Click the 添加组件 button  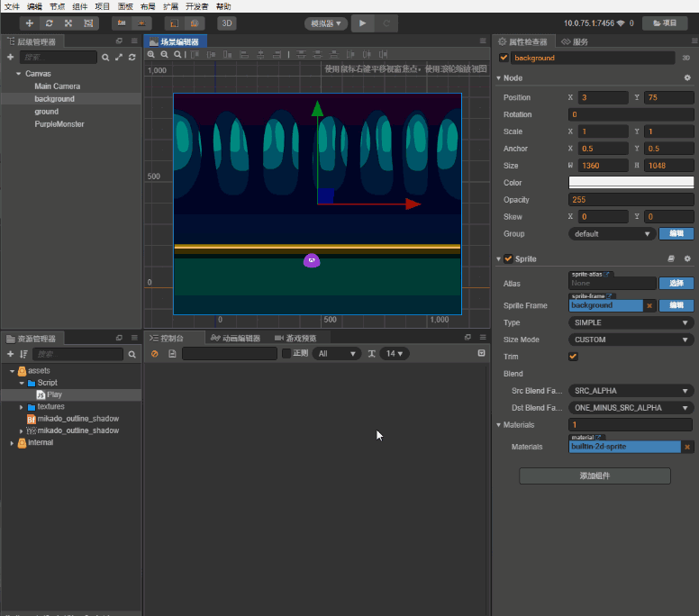[595, 476]
